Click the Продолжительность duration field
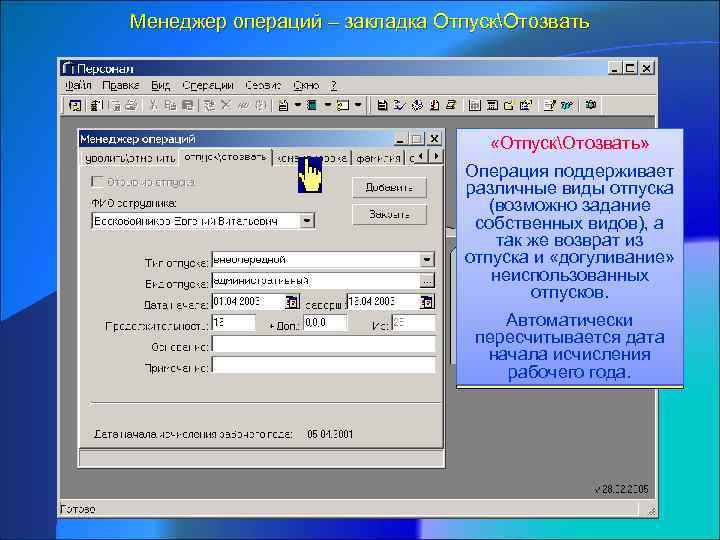The image size is (720, 540). pos(233,323)
